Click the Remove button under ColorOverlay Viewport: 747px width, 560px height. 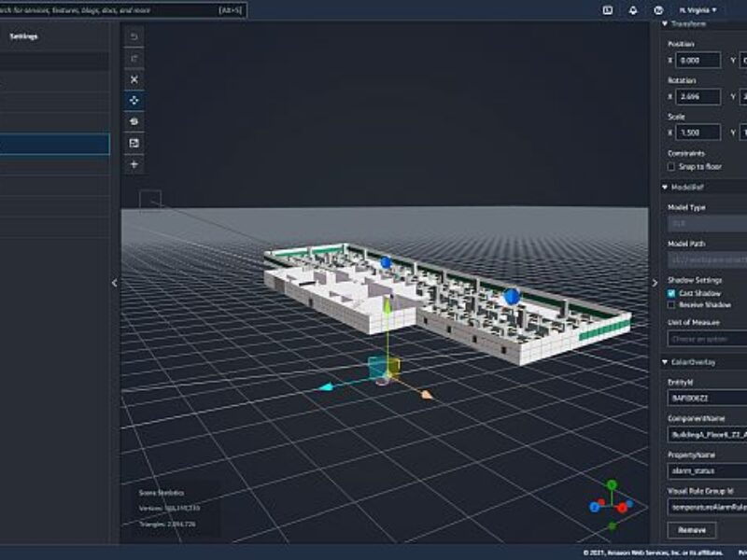click(691, 530)
